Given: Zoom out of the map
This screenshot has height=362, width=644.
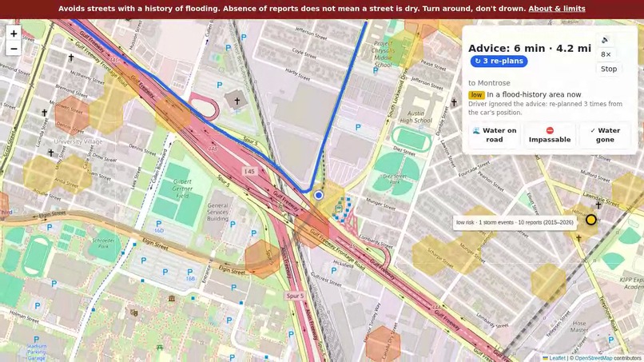Looking at the screenshot, I should pos(14,49).
